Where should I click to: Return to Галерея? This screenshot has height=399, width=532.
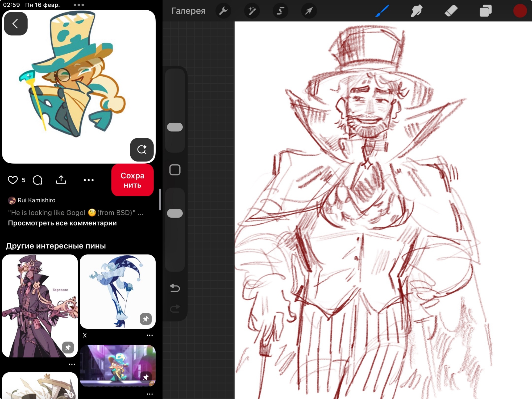tap(188, 11)
